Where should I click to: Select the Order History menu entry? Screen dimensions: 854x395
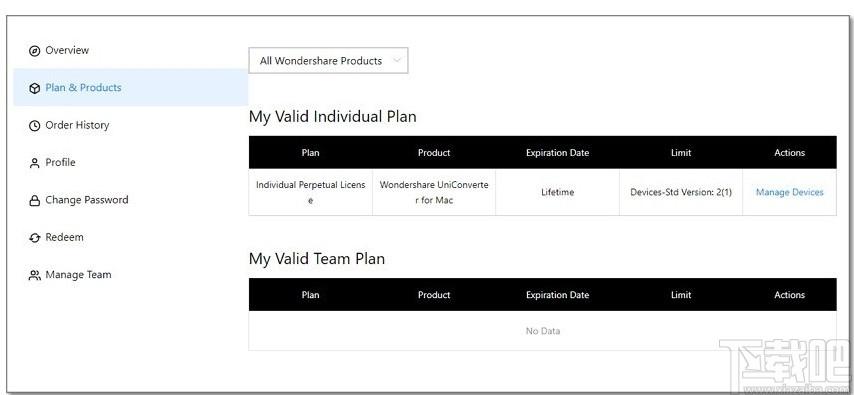[x=77, y=125]
